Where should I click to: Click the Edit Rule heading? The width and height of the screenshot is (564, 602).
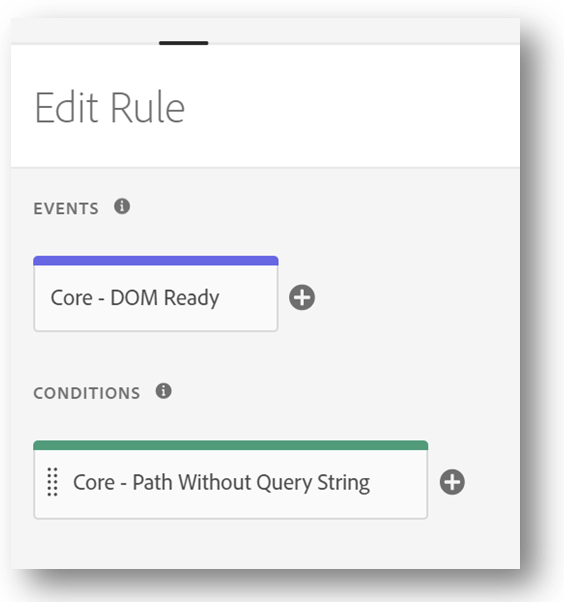click(x=110, y=107)
